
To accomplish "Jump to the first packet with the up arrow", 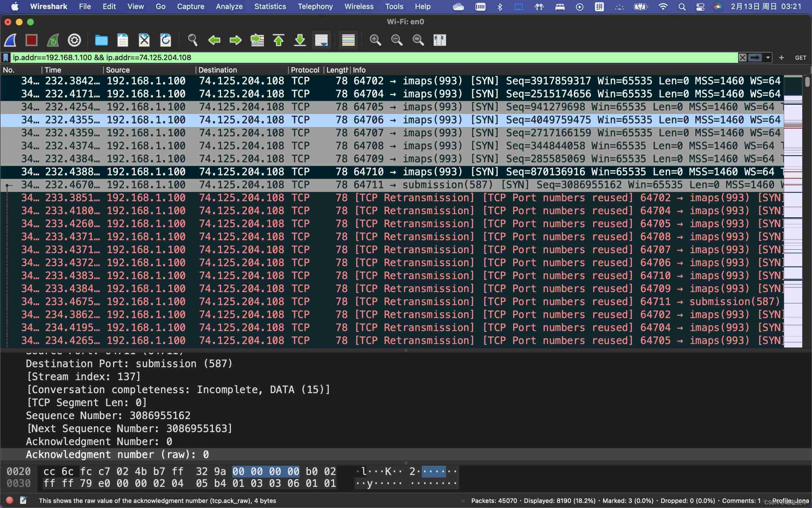I will pyautogui.click(x=278, y=40).
